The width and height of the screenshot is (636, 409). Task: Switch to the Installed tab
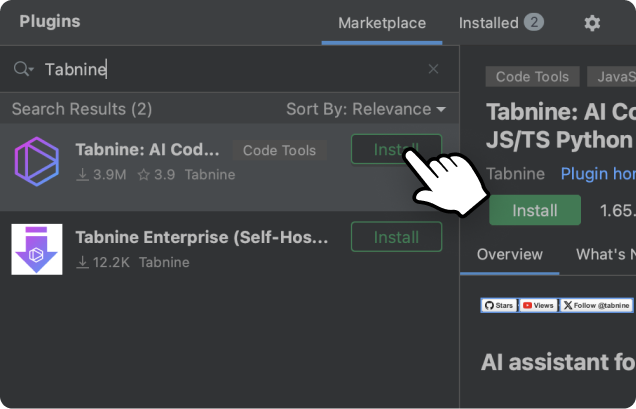[500, 23]
